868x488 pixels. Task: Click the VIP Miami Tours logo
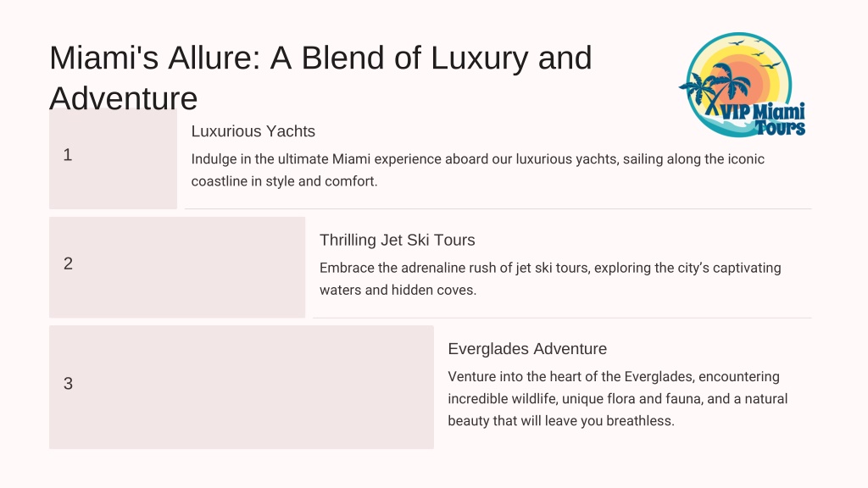tap(743, 85)
